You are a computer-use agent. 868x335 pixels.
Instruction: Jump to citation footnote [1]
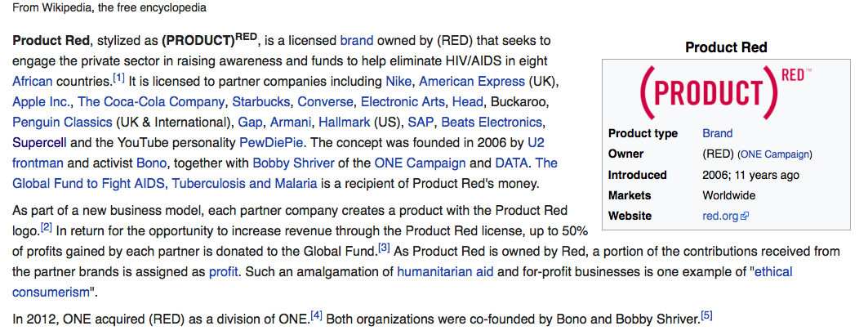tap(119, 78)
